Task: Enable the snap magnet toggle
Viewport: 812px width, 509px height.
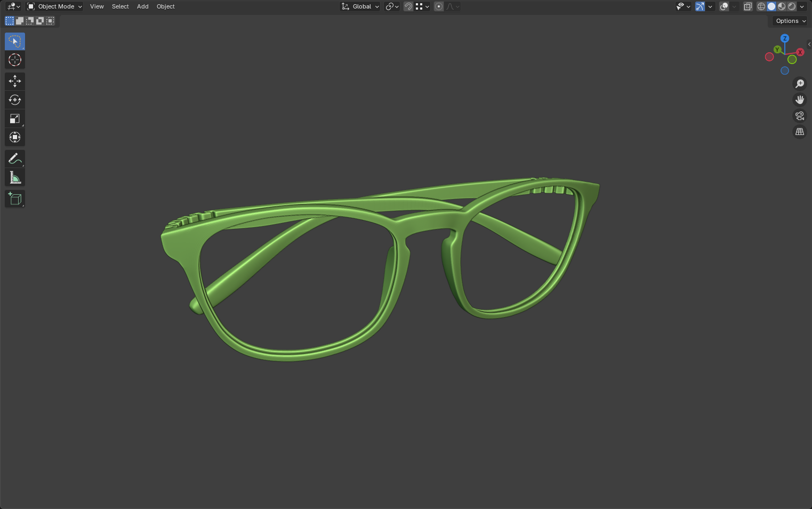Action: pos(408,6)
